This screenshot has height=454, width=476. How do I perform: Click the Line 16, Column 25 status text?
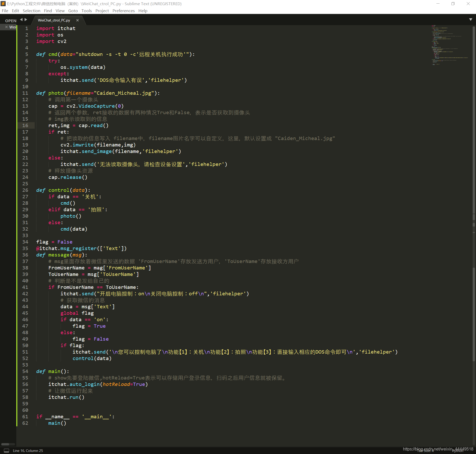(28, 451)
